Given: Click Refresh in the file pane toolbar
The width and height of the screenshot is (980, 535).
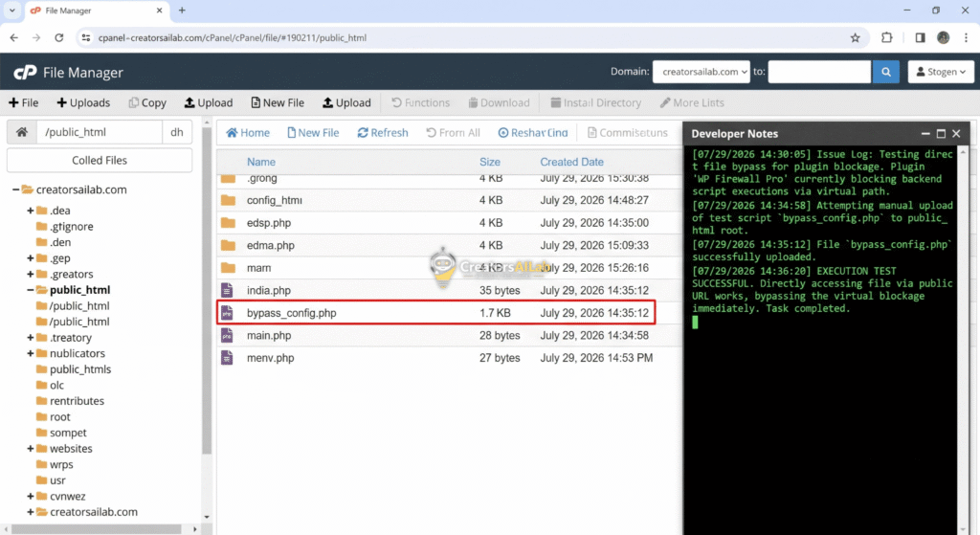Looking at the screenshot, I should point(383,132).
